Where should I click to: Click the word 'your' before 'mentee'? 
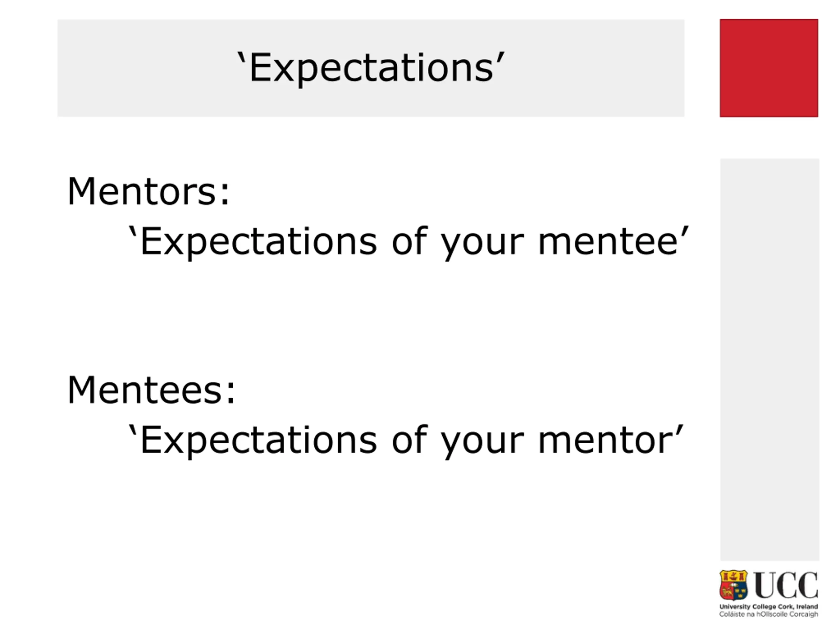click(483, 243)
